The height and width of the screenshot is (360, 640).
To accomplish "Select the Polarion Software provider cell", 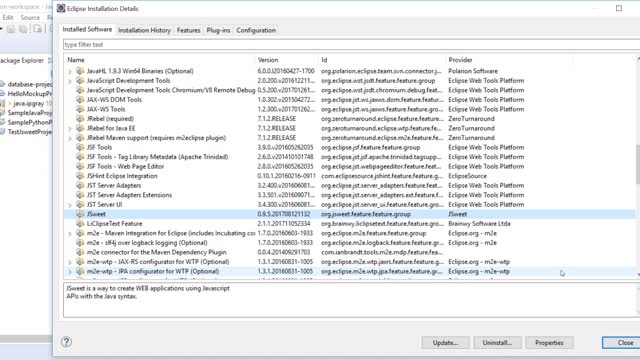I will pyautogui.click(x=473, y=71).
